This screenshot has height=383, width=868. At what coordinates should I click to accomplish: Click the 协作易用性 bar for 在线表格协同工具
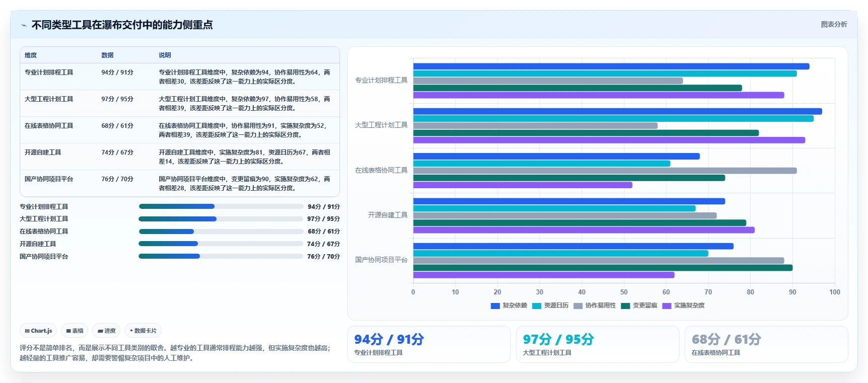(x=605, y=171)
